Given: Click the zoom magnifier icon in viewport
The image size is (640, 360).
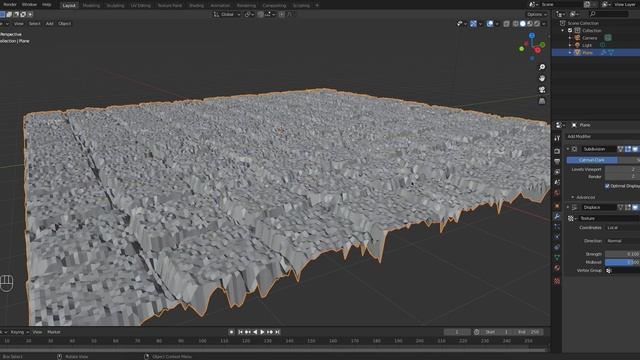Looking at the screenshot, I should (542, 67).
